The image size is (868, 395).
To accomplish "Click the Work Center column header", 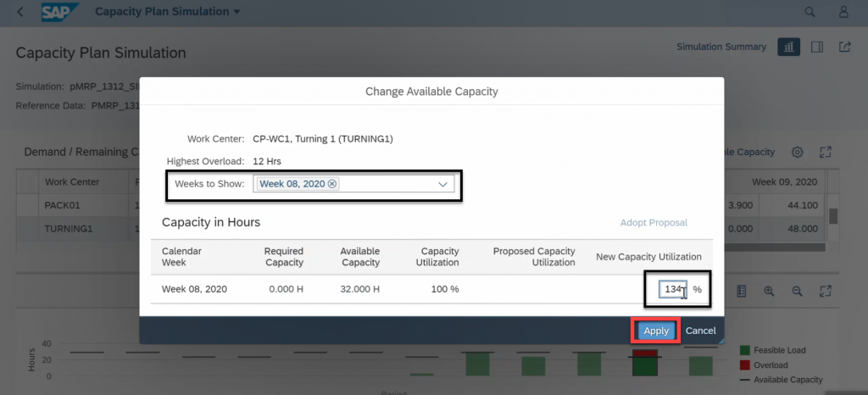I will (x=73, y=181).
